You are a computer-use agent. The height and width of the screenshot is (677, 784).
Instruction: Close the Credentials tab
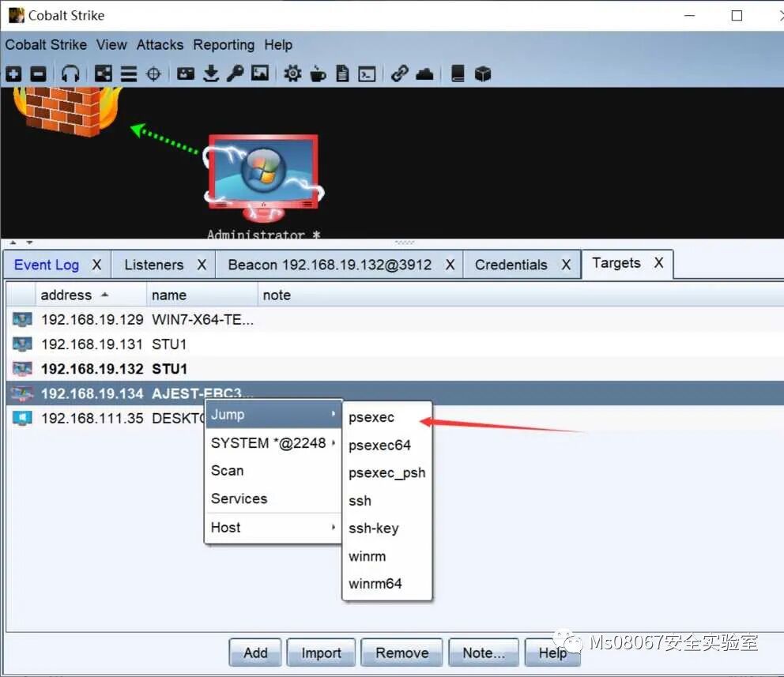pos(566,265)
